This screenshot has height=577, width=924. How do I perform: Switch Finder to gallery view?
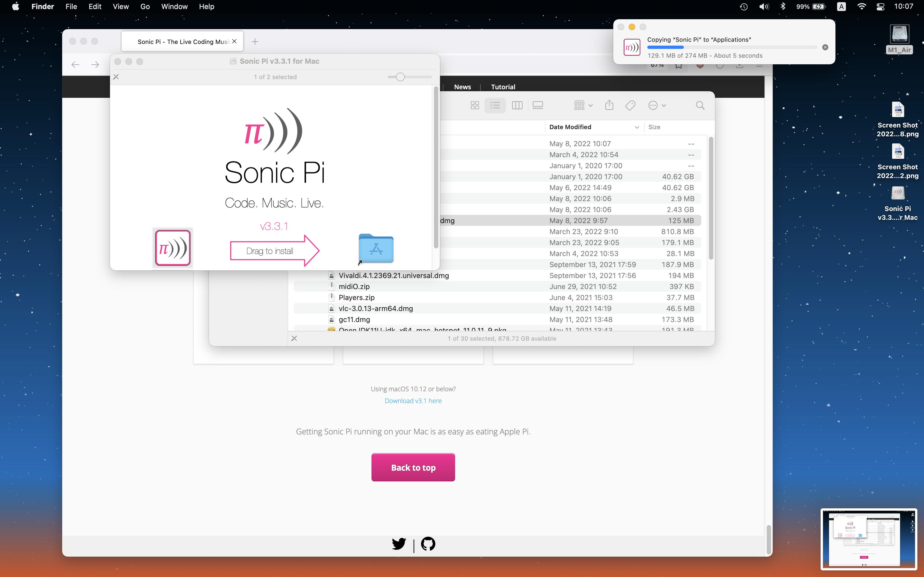[538, 105]
